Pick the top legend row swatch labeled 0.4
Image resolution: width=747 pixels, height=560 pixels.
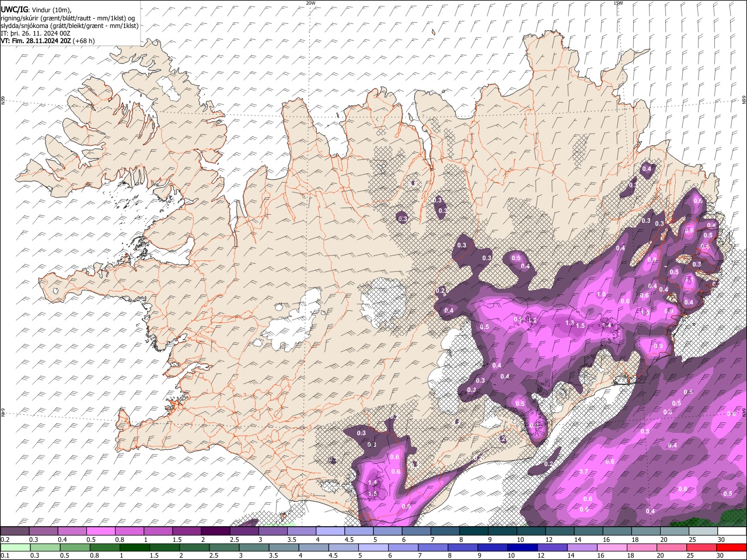click(72, 531)
